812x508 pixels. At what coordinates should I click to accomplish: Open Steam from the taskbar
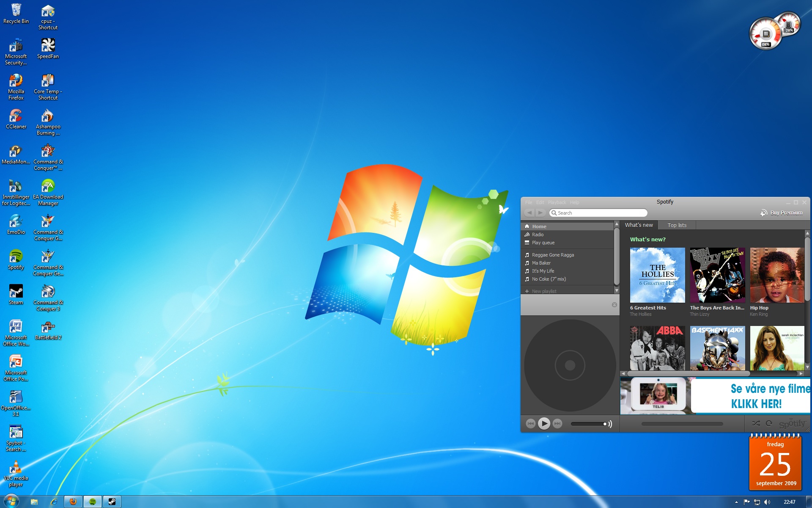[x=112, y=502]
